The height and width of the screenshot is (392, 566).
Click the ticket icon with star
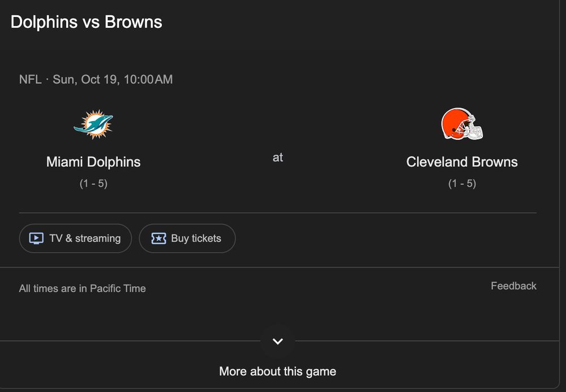tap(158, 238)
